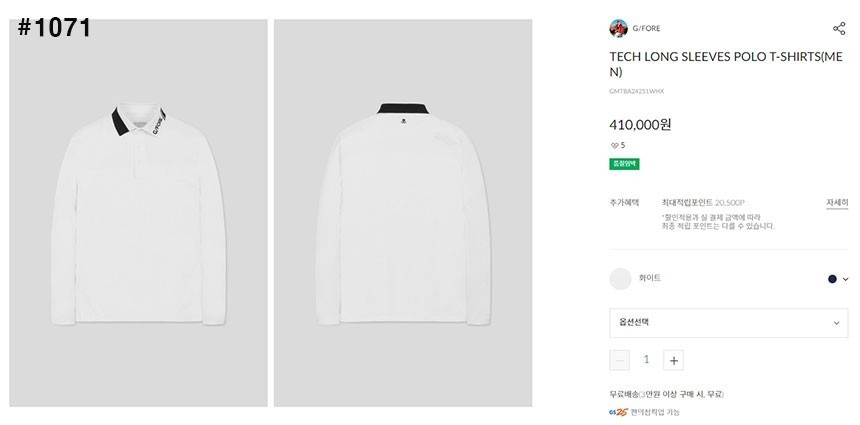This screenshot has height=425, width=860.
Task: Open the 옵션선택 dropdown
Action: click(x=728, y=322)
